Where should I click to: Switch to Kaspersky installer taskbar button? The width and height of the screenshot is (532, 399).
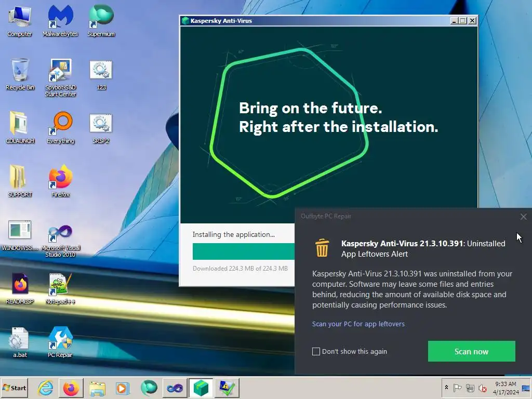coord(201,388)
